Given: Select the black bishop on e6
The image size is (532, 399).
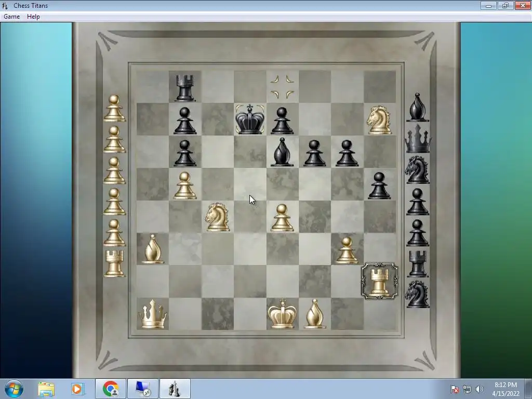Looking at the screenshot, I should point(282,152).
